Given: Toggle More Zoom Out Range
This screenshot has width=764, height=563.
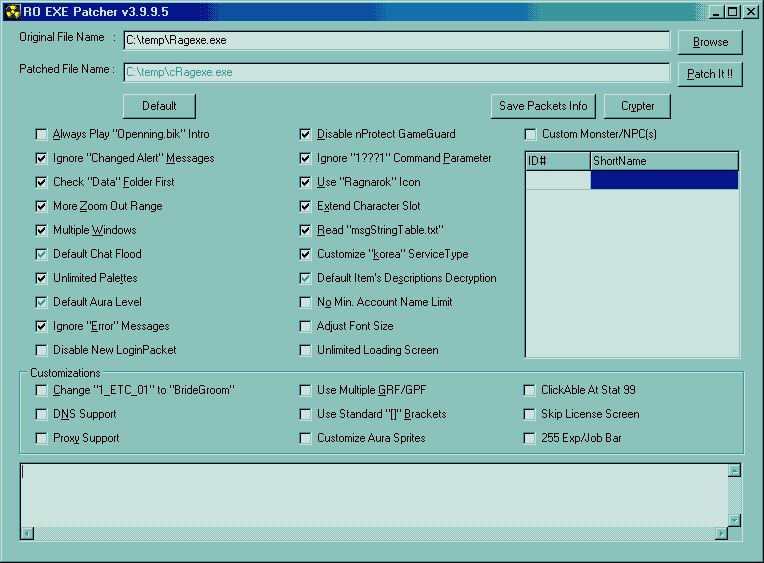Looking at the screenshot, I should (x=41, y=206).
